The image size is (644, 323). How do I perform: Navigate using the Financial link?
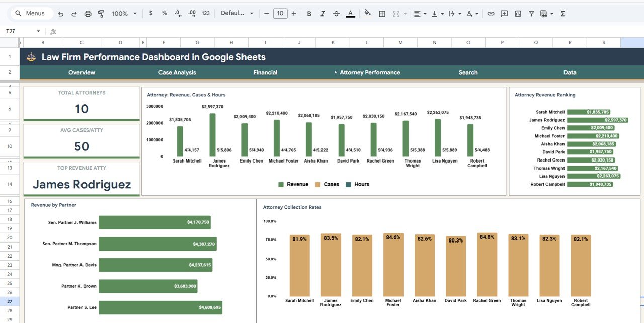pyautogui.click(x=265, y=72)
